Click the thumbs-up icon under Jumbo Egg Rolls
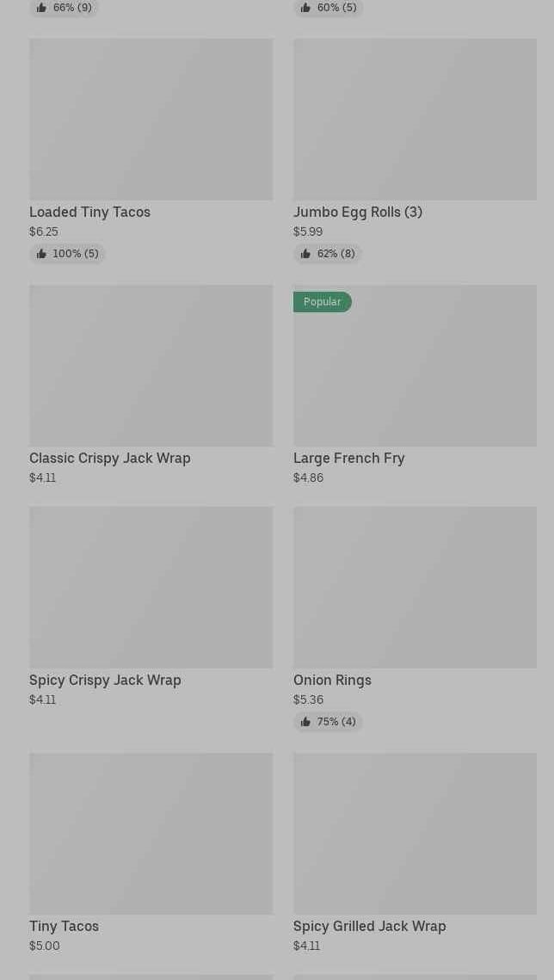This screenshot has height=980, width=554. [305, 254]
